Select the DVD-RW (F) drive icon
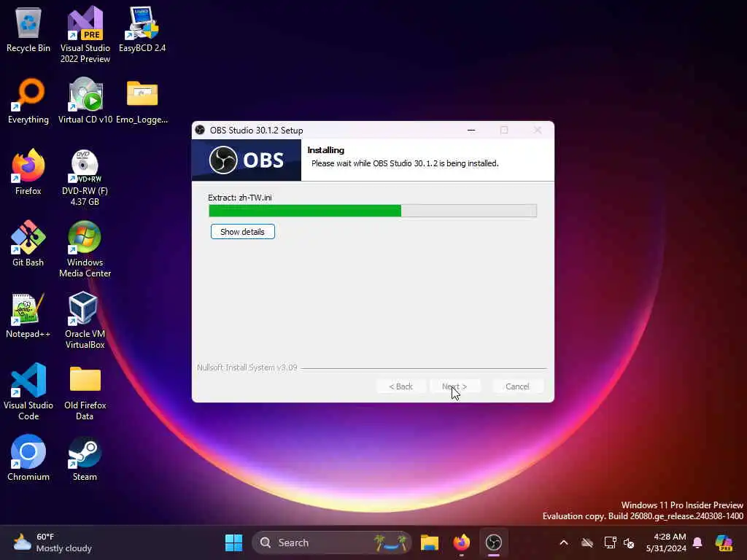This screenshot has width=747, height=560. coord(85,177)
